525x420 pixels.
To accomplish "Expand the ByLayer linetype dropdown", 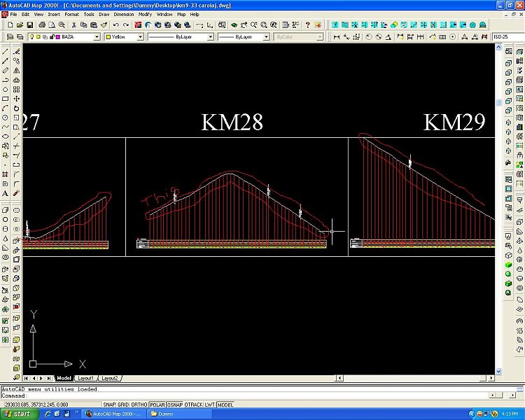I will click(x=210, y=37).
